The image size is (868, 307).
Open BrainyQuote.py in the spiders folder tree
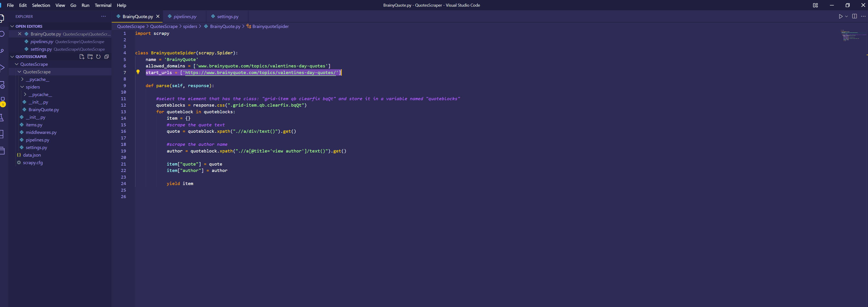pos(44,110)
